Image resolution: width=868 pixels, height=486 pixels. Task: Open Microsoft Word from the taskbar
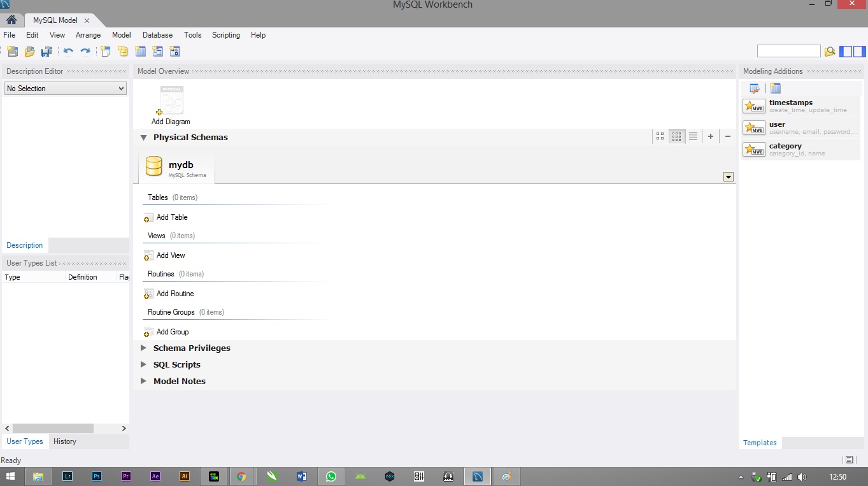coord(301,476)
